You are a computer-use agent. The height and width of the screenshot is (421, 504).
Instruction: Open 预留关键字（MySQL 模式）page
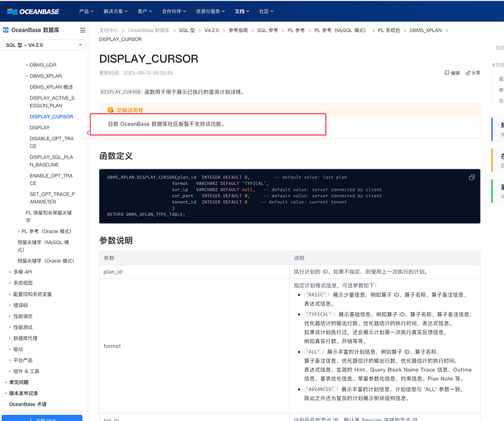click(x=43, y=246)
